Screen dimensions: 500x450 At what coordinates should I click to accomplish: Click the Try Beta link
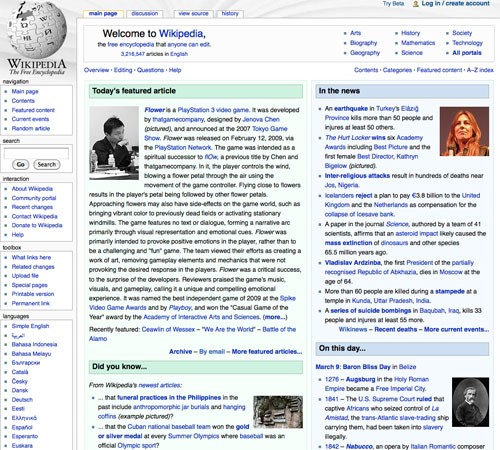coord(393,4)
